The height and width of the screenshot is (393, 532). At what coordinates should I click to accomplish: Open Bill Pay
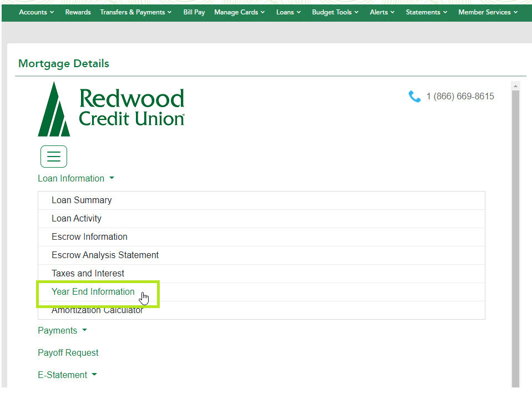pos(194,12)
